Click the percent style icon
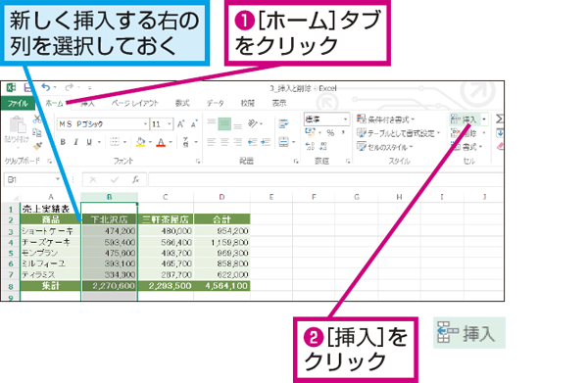The width and height of the screenshot is (588, 383). coord(330,132)
